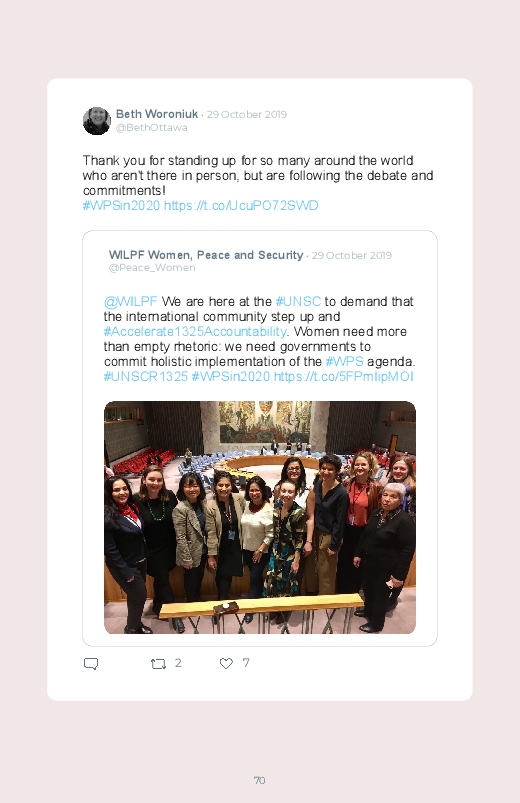Click the Beth Woroniuk display name
Screen dimensions: 520x803
click(157, 114)
